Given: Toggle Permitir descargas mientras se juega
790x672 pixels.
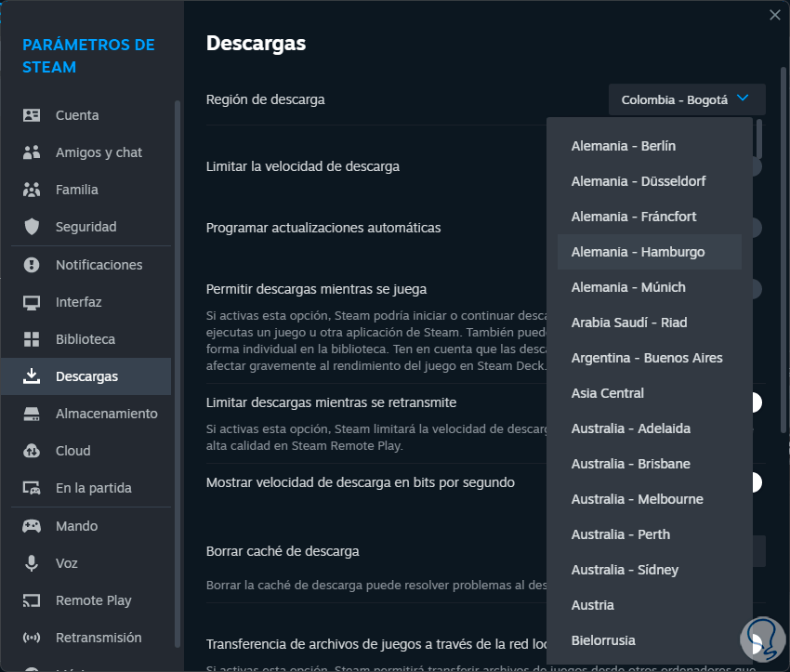Looking at the screenshot, I should pyautogui.click(x=756, y=289).
